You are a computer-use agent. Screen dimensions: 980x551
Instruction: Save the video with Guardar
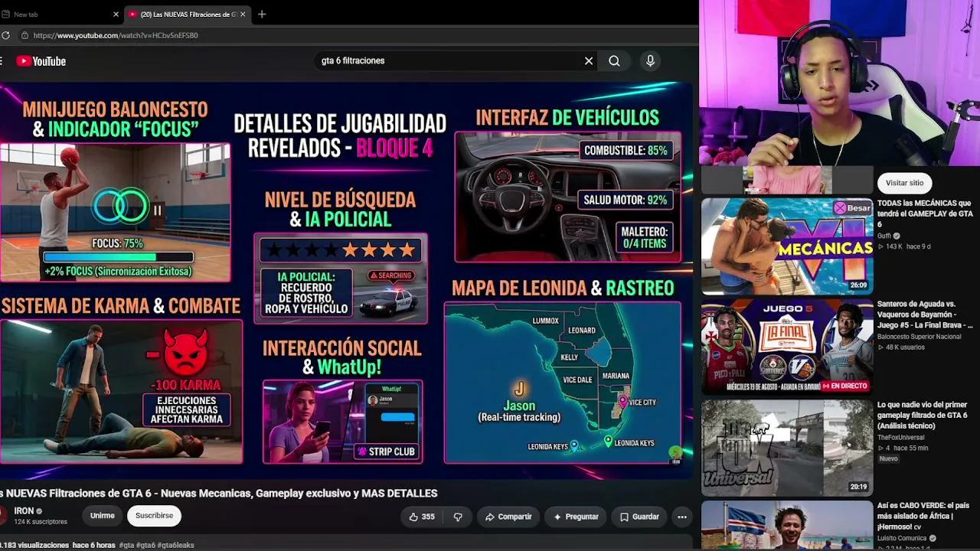click(639, 517)
